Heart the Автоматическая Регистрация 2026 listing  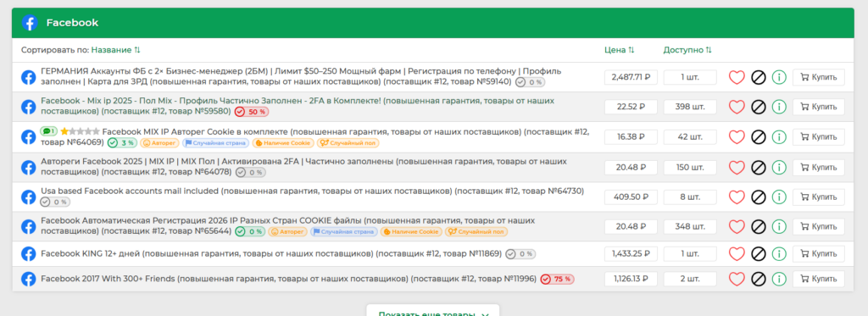coord(737,226)
